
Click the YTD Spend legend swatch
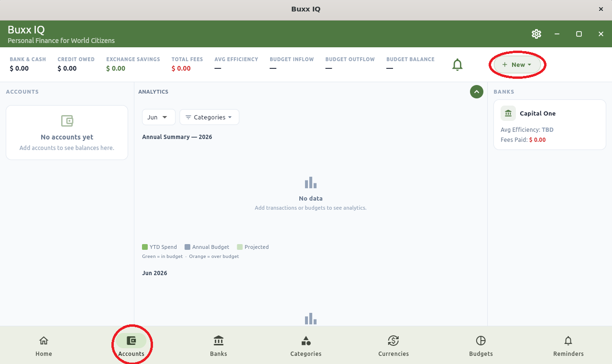coord(145,247)
